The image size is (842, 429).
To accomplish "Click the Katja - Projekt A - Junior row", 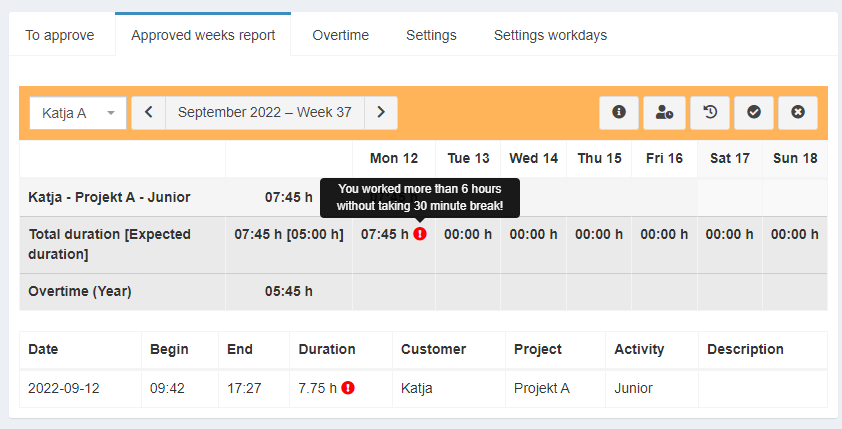I will coord(110,197).
